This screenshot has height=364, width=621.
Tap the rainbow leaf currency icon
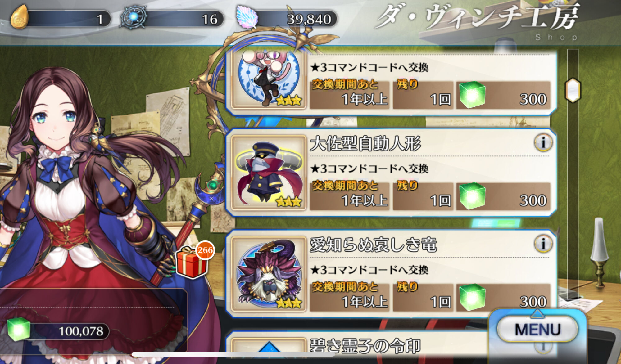[247, 18]
